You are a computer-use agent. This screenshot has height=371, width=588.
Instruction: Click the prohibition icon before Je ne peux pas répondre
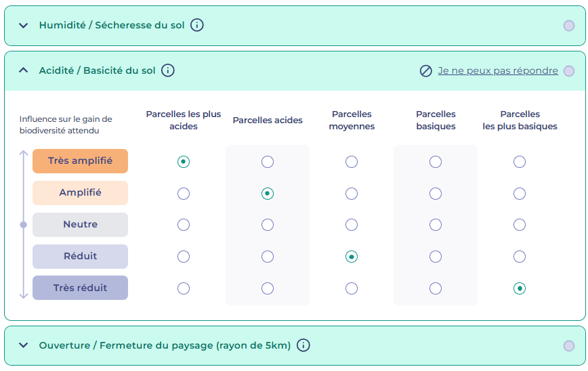[425, 71]
